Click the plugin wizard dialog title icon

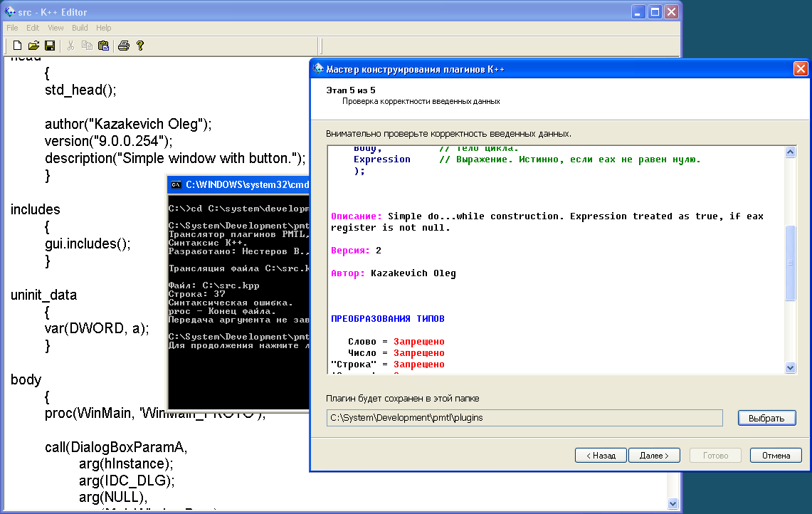tap(318, 68)
